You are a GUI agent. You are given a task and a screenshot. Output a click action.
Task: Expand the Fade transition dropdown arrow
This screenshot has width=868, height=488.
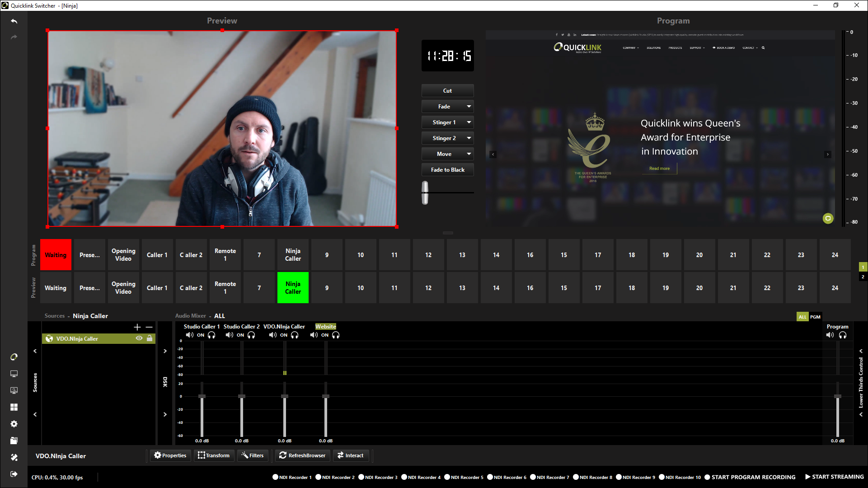[469, 107]
